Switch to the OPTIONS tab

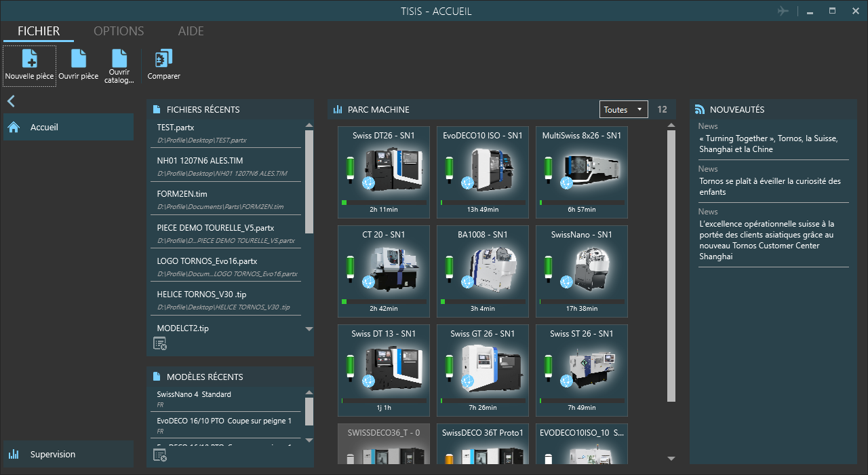pyautogui.click(x=119, y=31)
